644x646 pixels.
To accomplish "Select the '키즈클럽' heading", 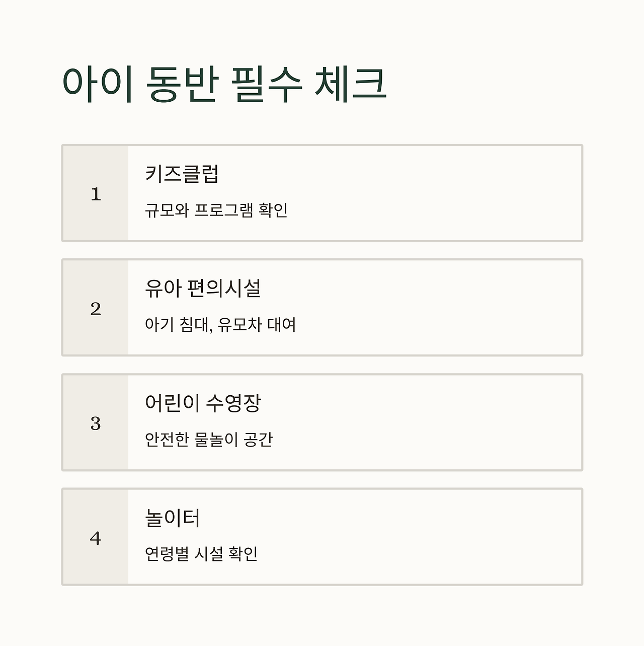I will point(182,174).
